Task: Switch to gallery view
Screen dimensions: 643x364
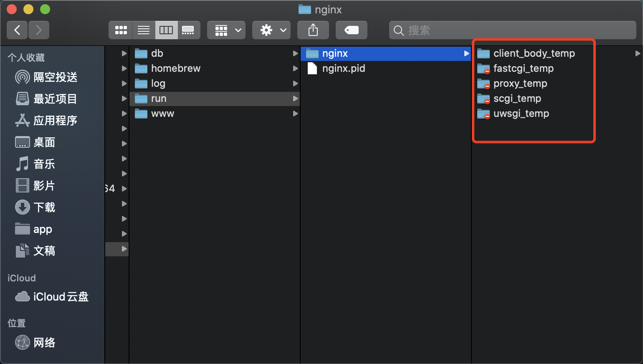Action: [x=189, y=30]
